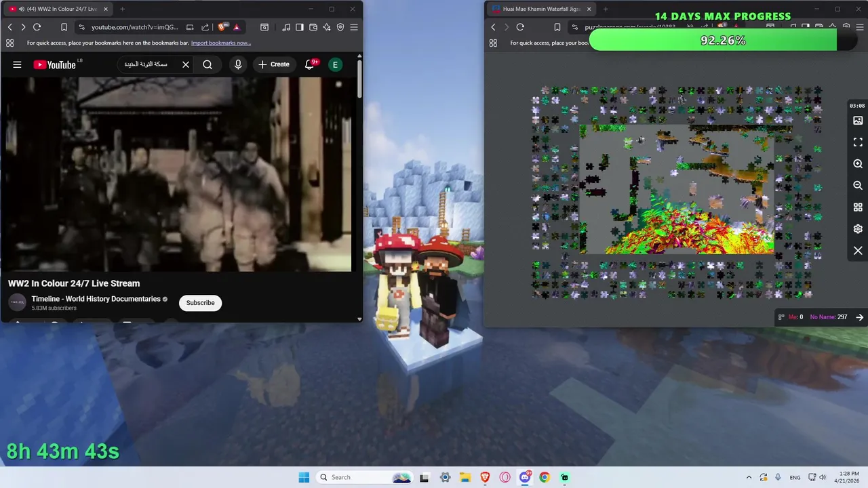Clear the YouTube search text with the X

pos(185,64)
